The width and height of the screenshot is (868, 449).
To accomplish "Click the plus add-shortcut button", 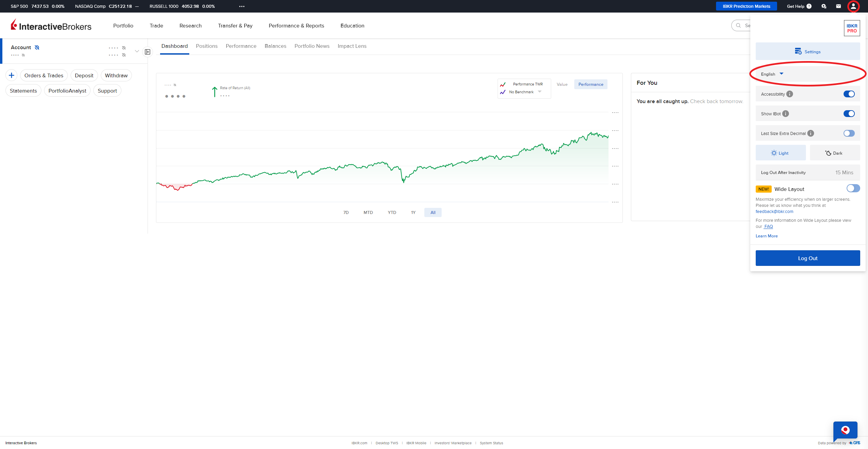I will point(12,75).
